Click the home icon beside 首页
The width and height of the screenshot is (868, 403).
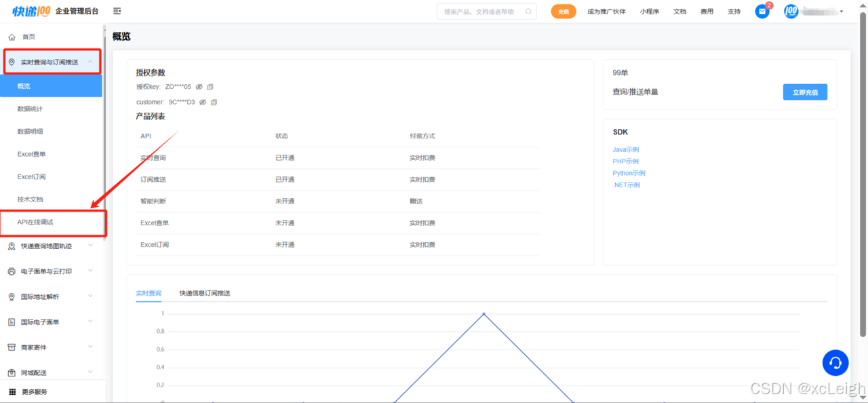pyautogui.click(x=12, y=37)
